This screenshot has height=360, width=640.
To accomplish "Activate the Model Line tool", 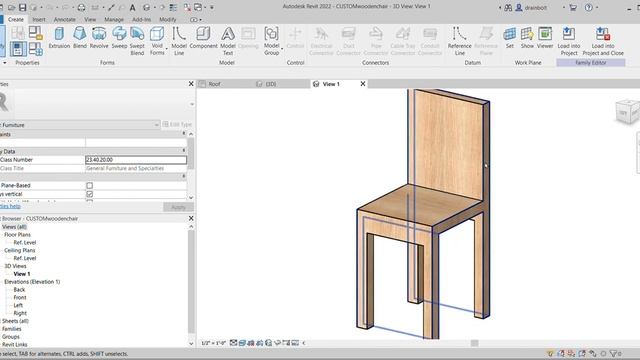I will point(179,41).
